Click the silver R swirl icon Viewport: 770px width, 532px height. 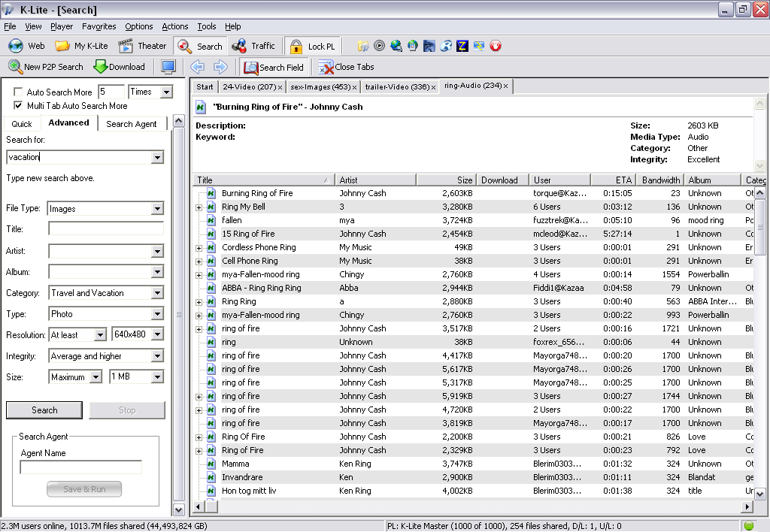pyautogui.click(x=446, y=46)
